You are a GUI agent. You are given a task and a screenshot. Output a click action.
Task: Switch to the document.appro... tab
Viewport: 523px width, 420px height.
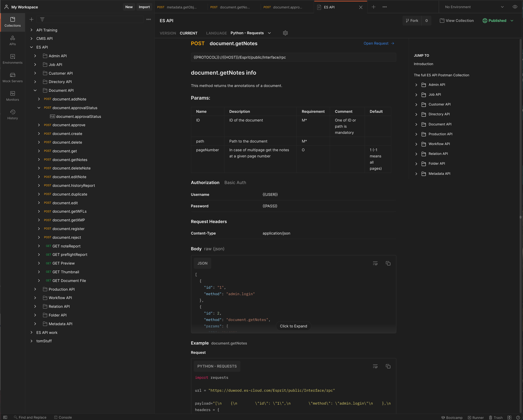[x=287, y=7]
